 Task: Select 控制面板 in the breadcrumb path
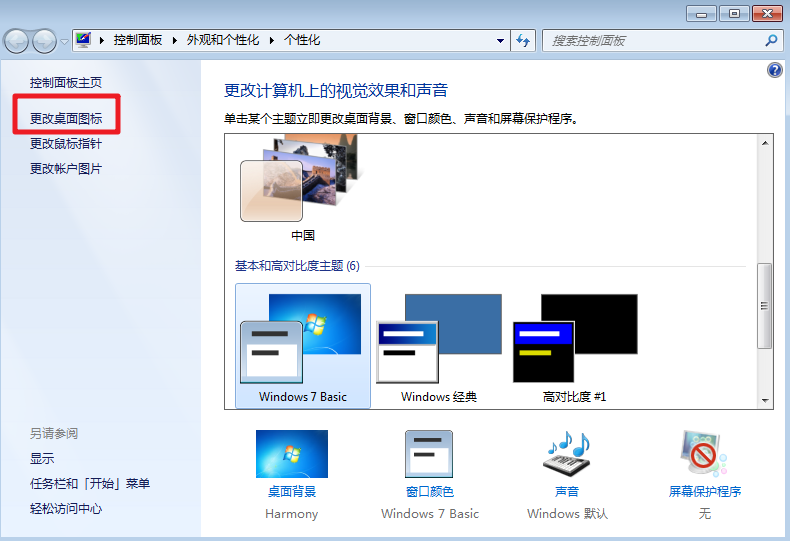[138, 40]
